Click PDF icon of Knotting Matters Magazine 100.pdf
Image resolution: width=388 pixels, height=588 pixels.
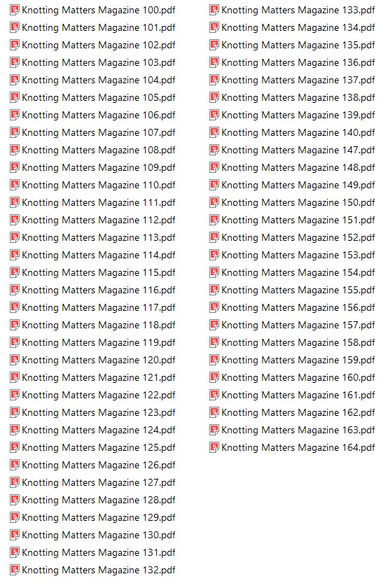(x=14, y=10)
